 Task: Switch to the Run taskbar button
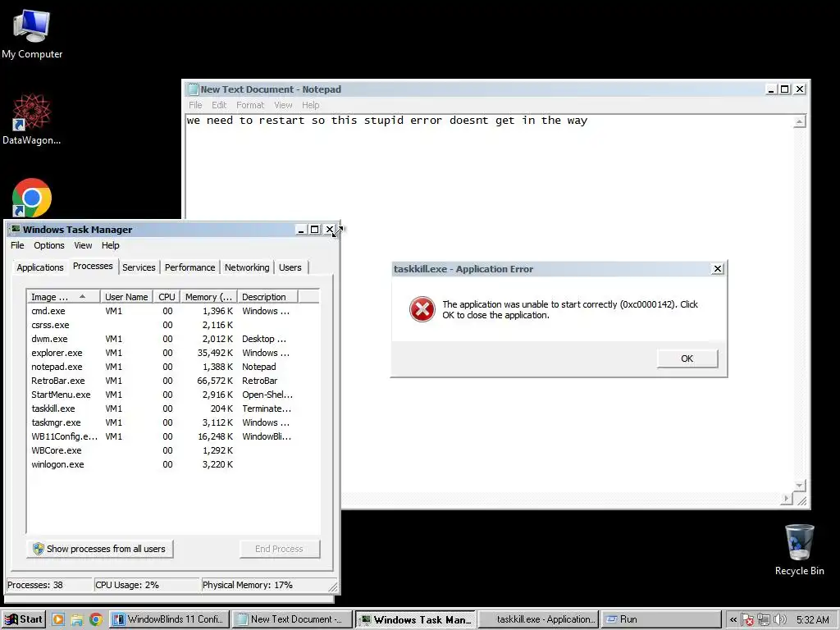coord(660,619)
